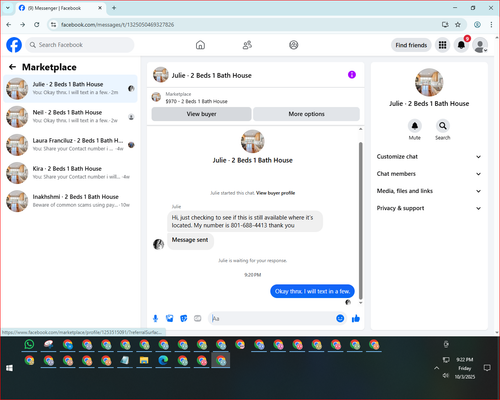This screenshot has width=500, height=400.
Task: Go to Facebook Home icon
Action: (x=200, y=45)
